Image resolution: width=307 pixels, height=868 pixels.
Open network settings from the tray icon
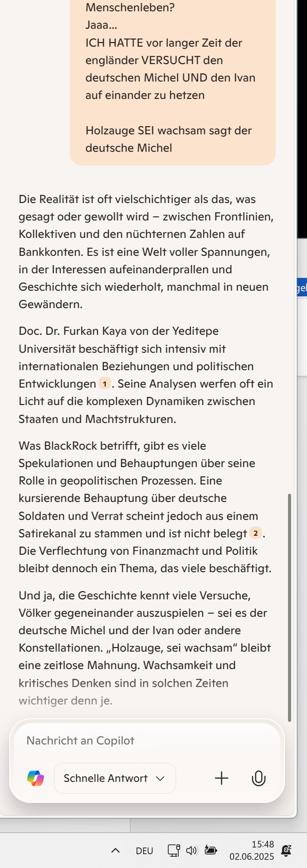pos(174,850)
